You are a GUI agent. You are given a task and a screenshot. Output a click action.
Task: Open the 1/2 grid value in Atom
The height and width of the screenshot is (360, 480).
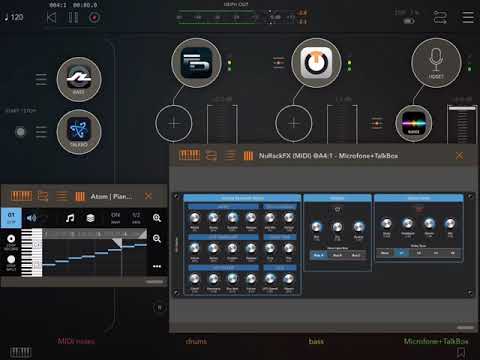(x=136, y=218)
